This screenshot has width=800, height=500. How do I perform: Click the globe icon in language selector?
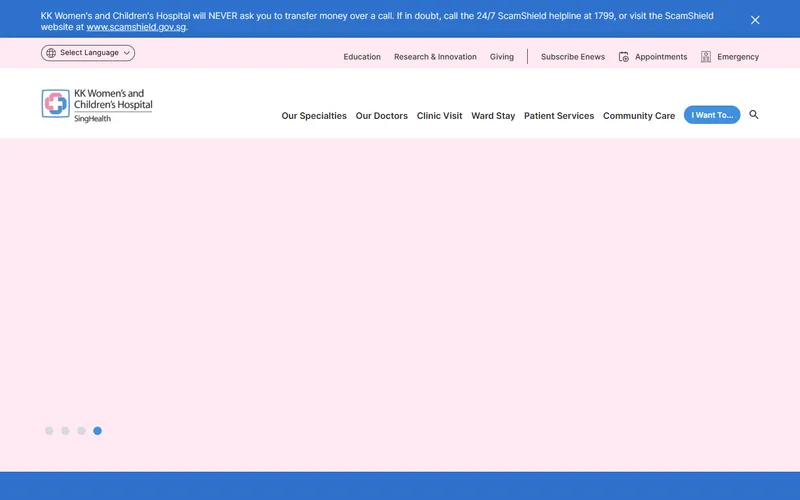click(x=51, y=53)
